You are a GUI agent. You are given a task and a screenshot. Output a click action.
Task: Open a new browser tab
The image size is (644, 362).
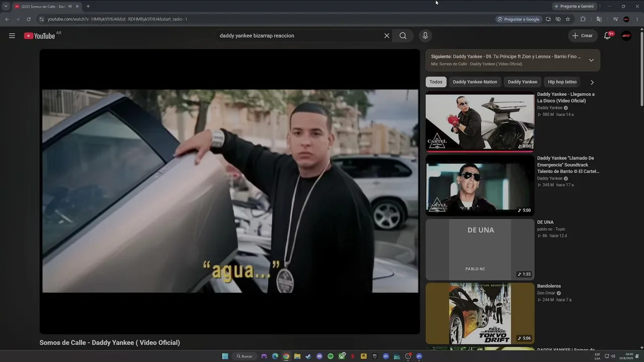point(88,6)
